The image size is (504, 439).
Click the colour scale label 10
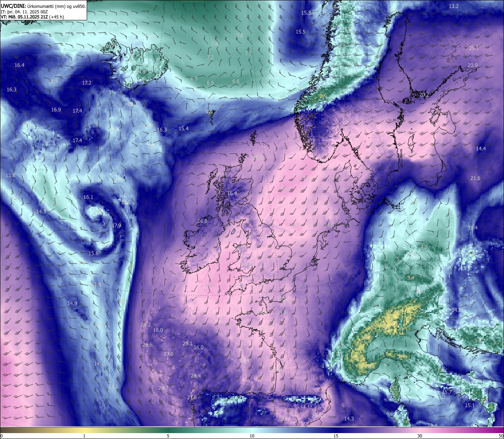click(252, 436)
